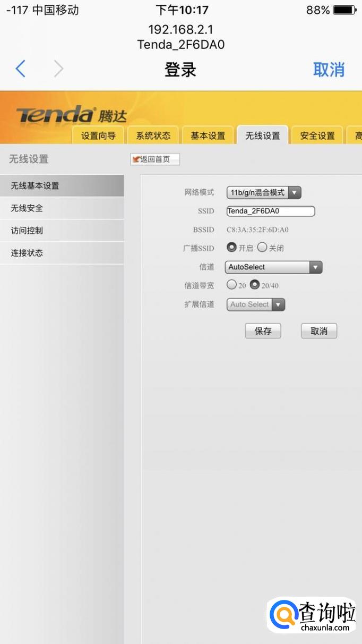Image resolution: width=362 pixels, height=644 pixels.
Task: Tap the browser forward arrow icon
Action: [x=58, y=69]
